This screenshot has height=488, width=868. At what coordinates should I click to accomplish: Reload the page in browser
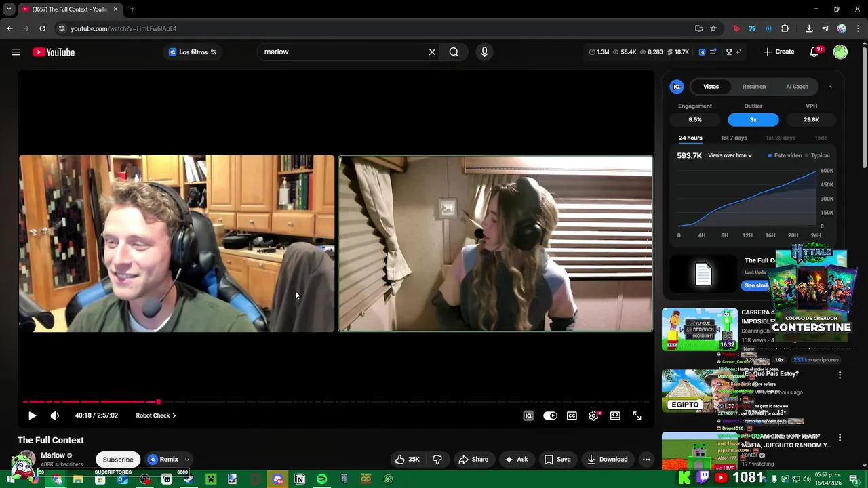click(x=42, y=28)
